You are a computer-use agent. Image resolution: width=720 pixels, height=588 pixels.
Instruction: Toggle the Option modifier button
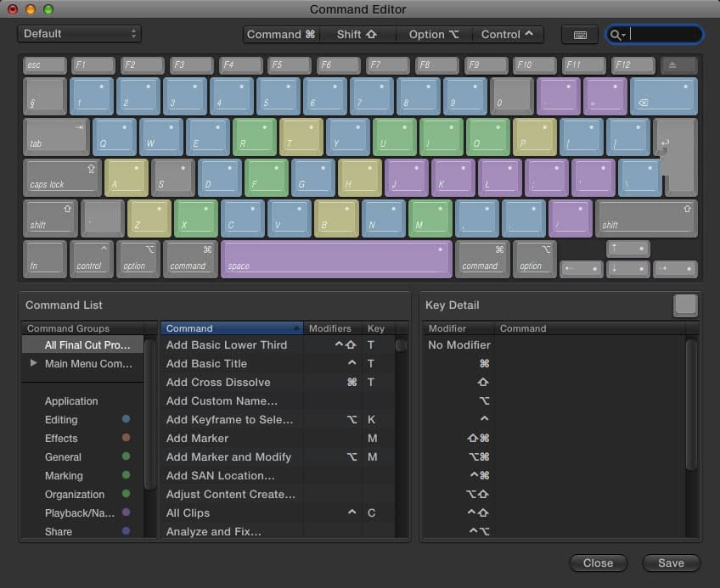tap(434, 35)
